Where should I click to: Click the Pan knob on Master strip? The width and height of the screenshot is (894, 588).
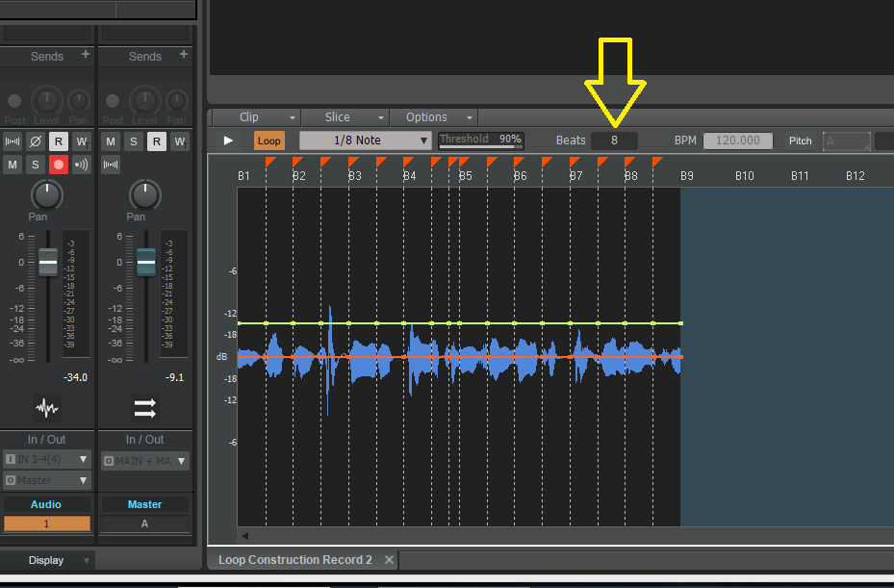[x=144, y=194]
